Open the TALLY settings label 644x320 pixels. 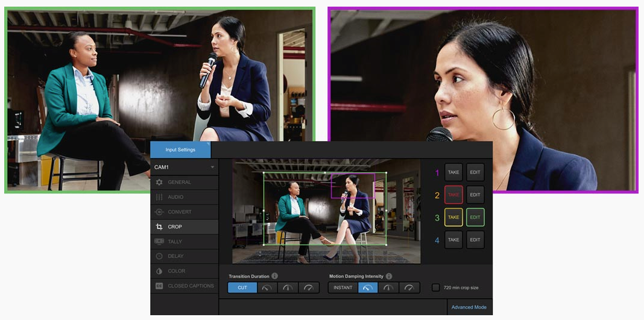click(x=175, y=241)
